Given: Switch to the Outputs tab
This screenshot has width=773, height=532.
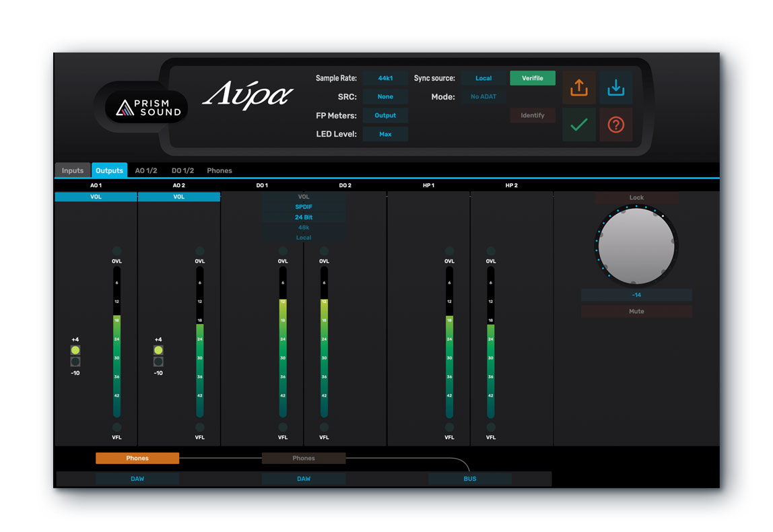Looking at the screenshot, I should 110,170.
